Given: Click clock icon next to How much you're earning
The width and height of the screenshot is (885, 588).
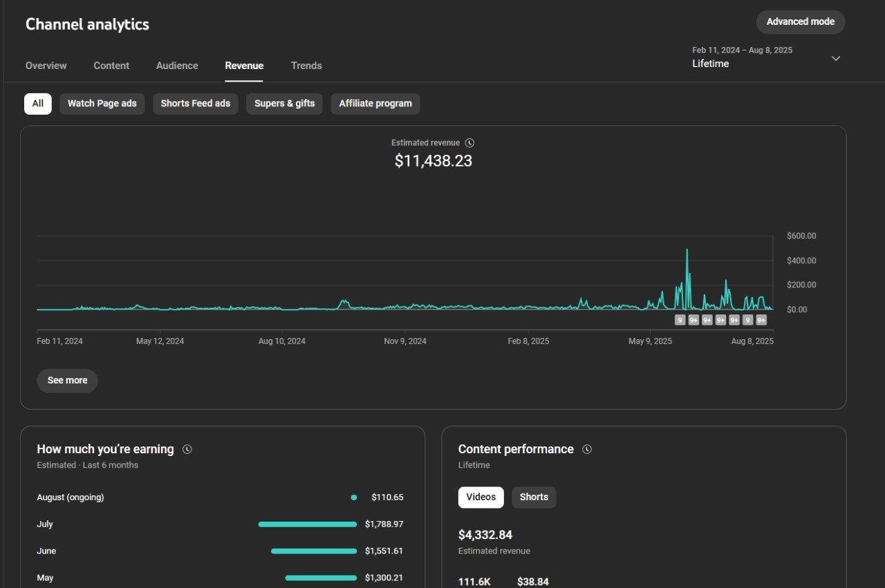Looking at the screenshot, I should [x=187, y=449].
